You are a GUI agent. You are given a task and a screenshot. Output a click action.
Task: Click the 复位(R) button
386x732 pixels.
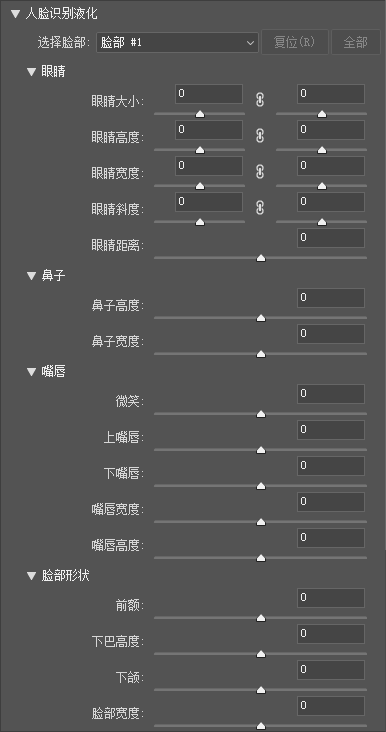295,42
